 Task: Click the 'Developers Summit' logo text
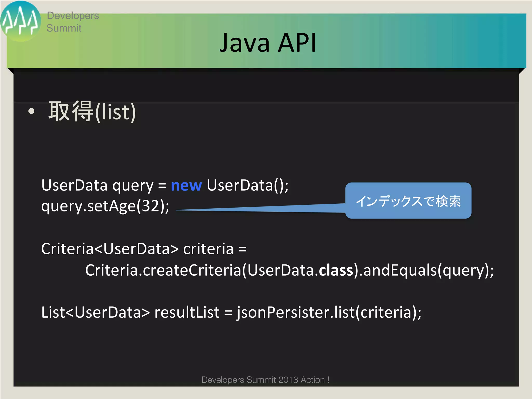pos(72,22)
